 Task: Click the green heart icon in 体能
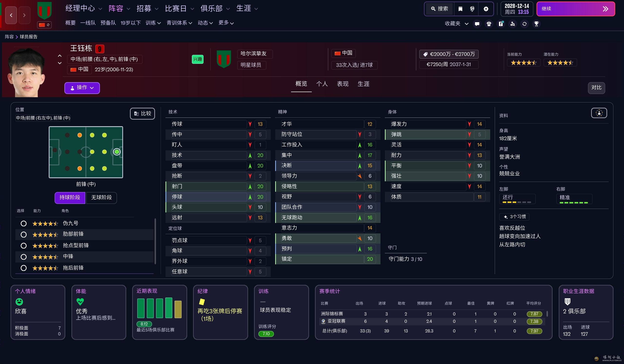[80, 302]
